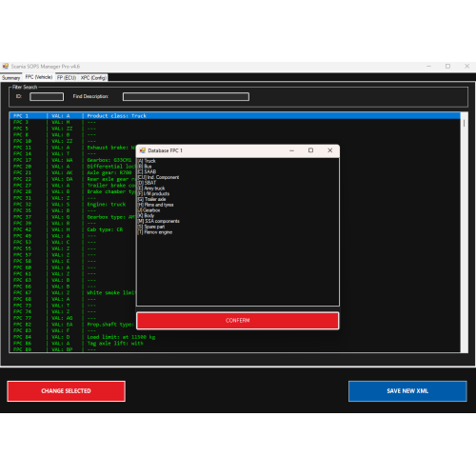Click the CONFERM button
Screen dimensions: 476x476
238,321
